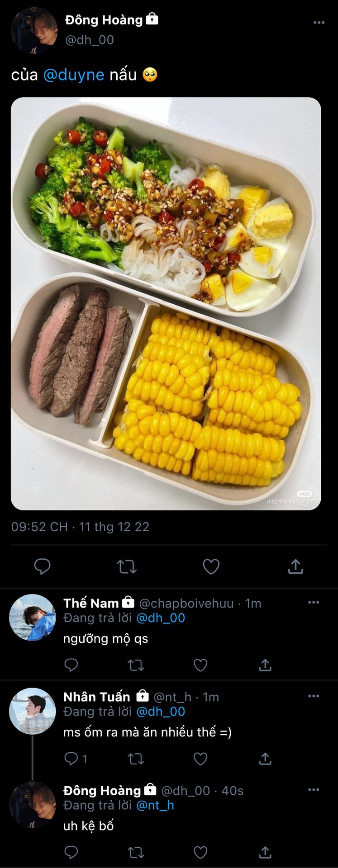The height and width of the screenshot is (868, 338).
Task: Like Đông Hoàng's "uh kệ bố" reply
Action: (x=200, y=853)
